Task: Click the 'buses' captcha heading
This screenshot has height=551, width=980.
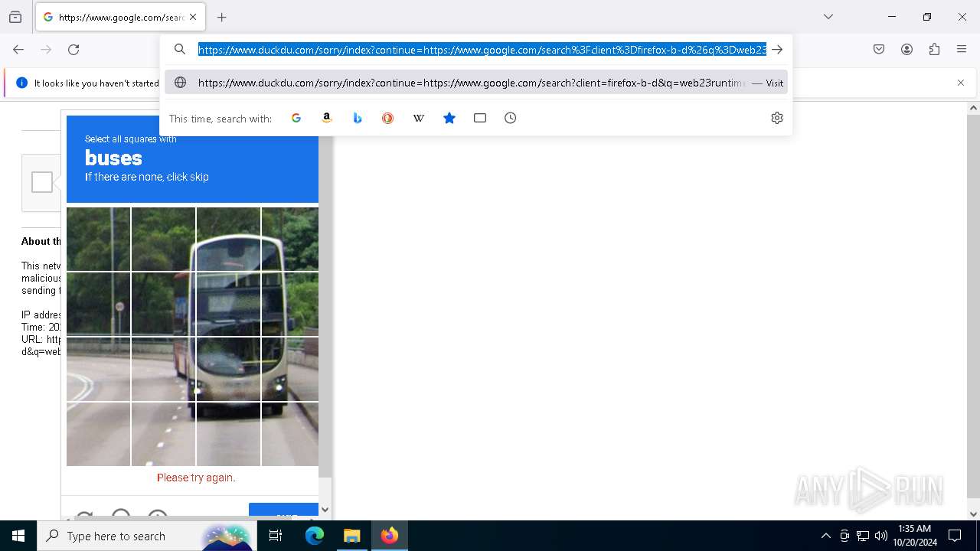Action: point(113,158)
